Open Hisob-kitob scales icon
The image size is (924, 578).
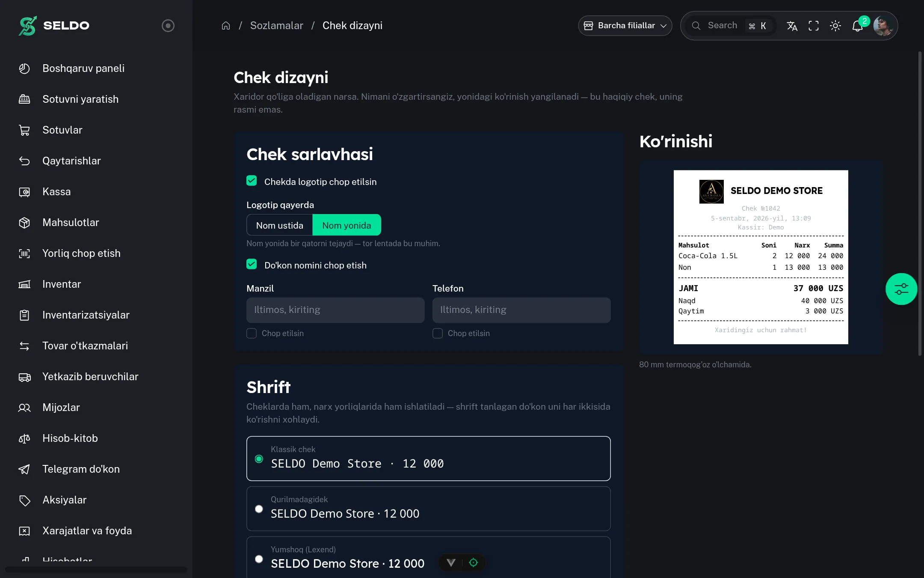(24, 438)
